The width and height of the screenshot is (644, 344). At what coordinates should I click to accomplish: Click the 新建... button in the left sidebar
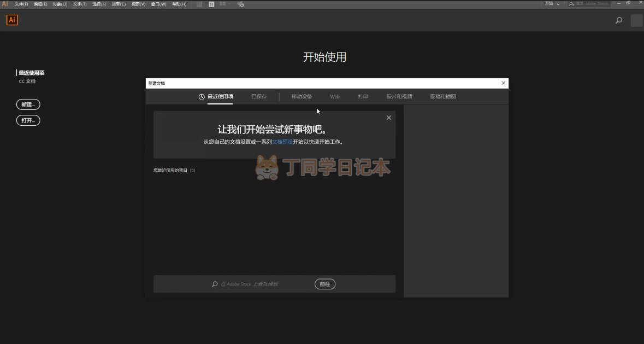click(28, 104)
